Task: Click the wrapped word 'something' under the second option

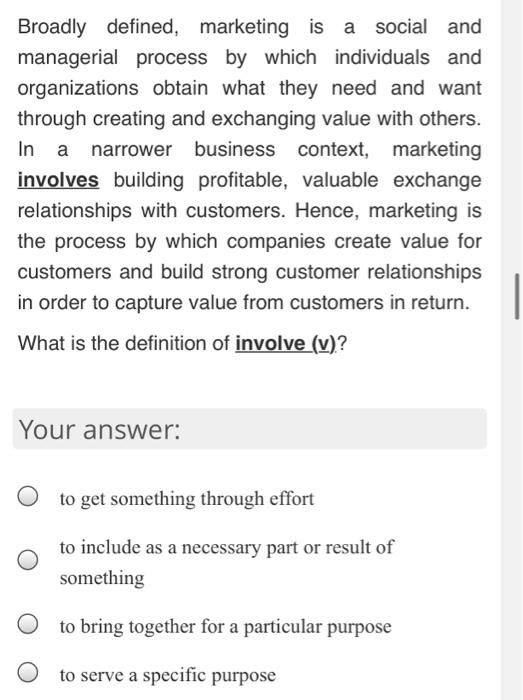Action: click(102, 578)
